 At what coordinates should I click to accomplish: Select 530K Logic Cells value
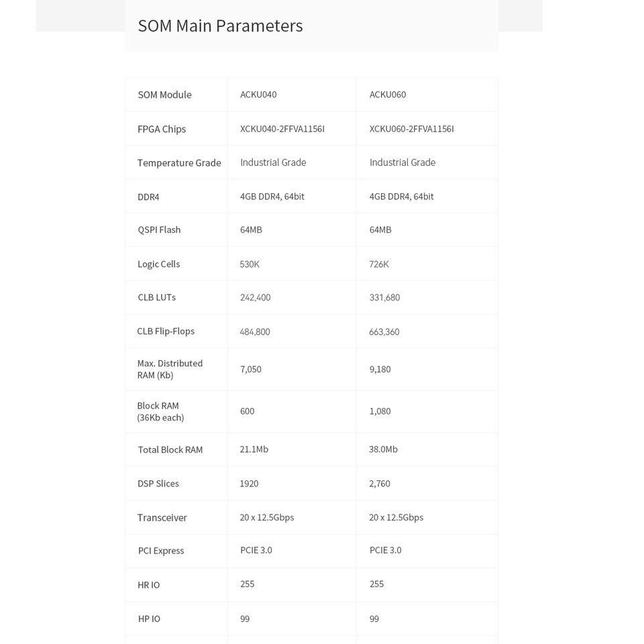tap(250, 264)
